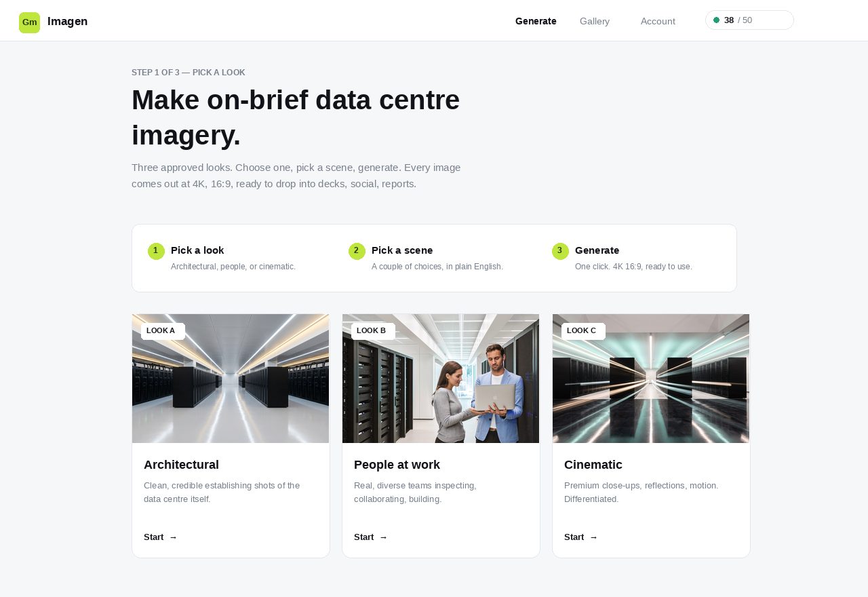Click the 38 / 50 credits indicator
Image resolution: width=868 pixels, height=597 pixels.
tap(749, 20)
